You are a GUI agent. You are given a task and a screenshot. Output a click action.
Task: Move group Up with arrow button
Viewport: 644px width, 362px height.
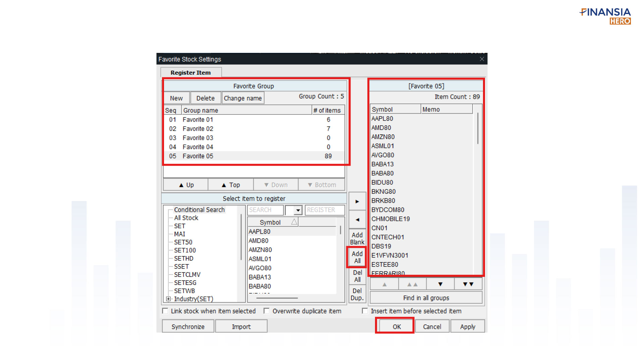[186, 185]
